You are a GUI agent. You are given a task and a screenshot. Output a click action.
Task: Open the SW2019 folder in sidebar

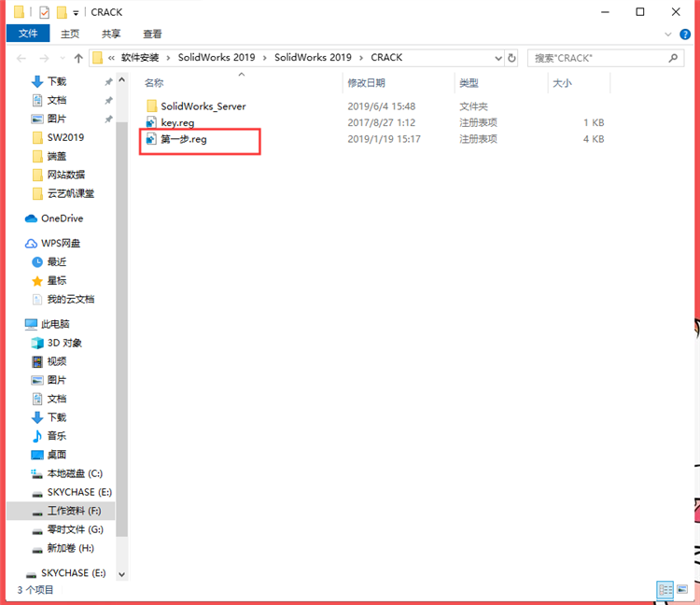(x=65, y=137)
